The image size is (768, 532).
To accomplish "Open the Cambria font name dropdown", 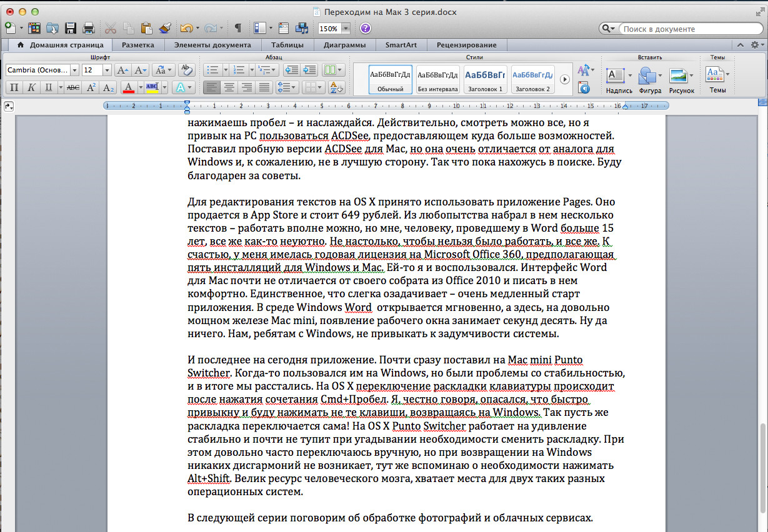I will coord(74,70).
